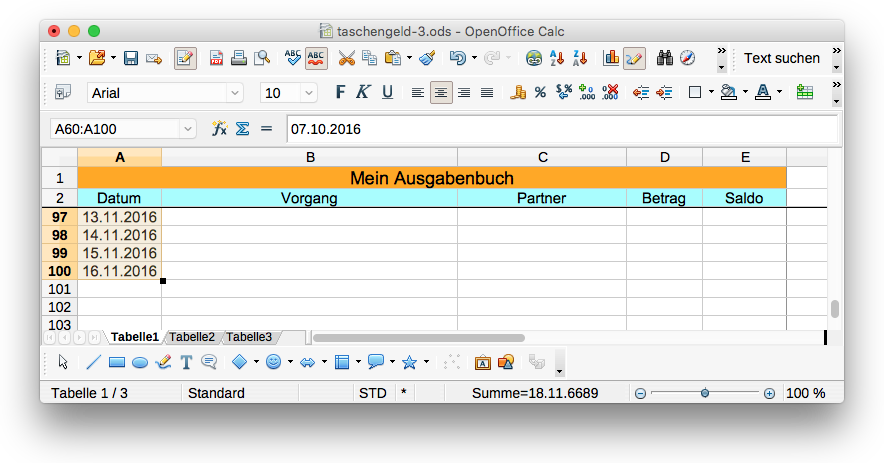
Task: Toggle Italic K formatting
Action: point(363,92)
